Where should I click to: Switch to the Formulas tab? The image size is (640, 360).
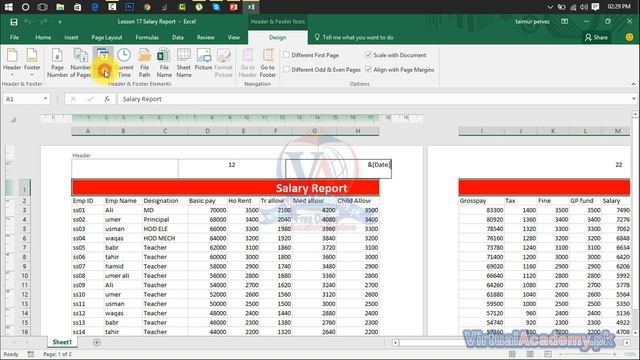(147, 37)
